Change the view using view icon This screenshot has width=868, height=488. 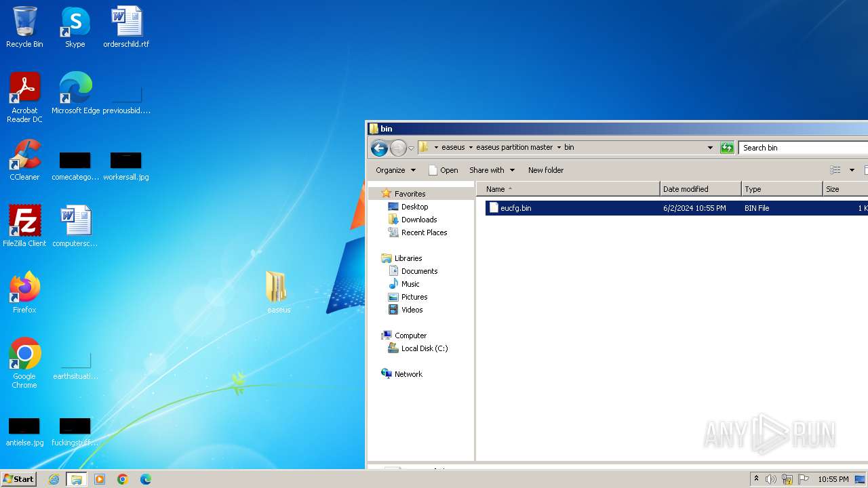point(835,170)
